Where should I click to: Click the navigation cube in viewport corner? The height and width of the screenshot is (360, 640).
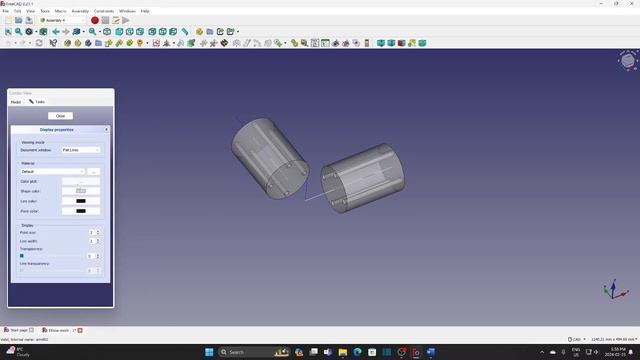[x=628, y=61]
